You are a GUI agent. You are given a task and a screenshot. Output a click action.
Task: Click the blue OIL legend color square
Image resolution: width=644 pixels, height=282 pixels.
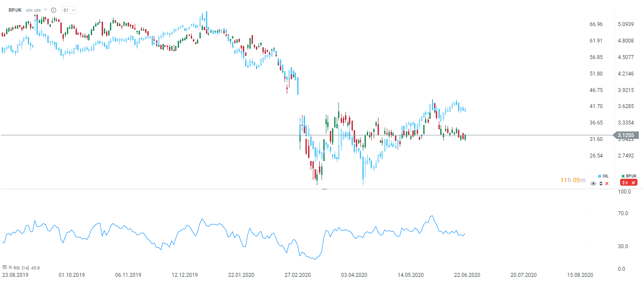coord(600,176)
